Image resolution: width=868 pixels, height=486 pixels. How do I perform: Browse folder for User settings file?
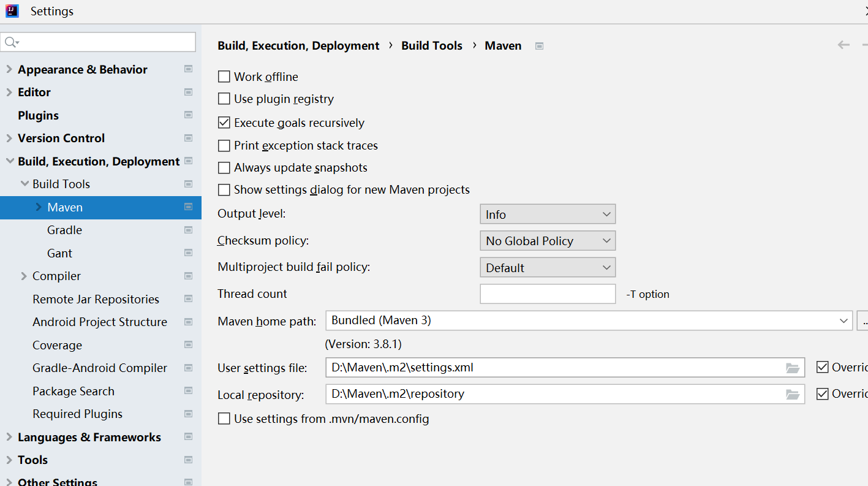(793, 368)
